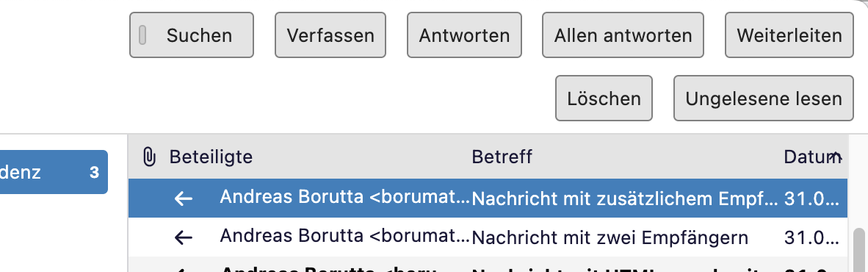
Task: Click the vertical scrollbar of the message list
Action: pyautogui.click(x=859, y=249)
